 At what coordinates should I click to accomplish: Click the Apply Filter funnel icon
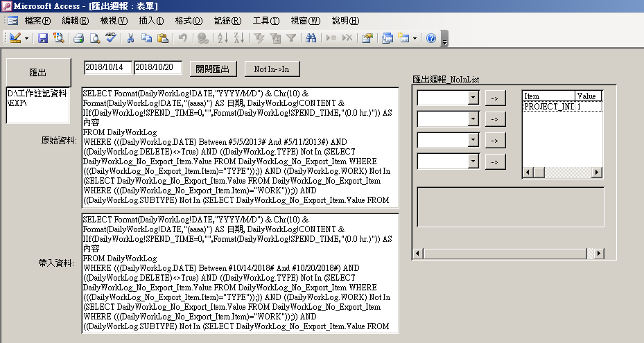tap(290, 38)
